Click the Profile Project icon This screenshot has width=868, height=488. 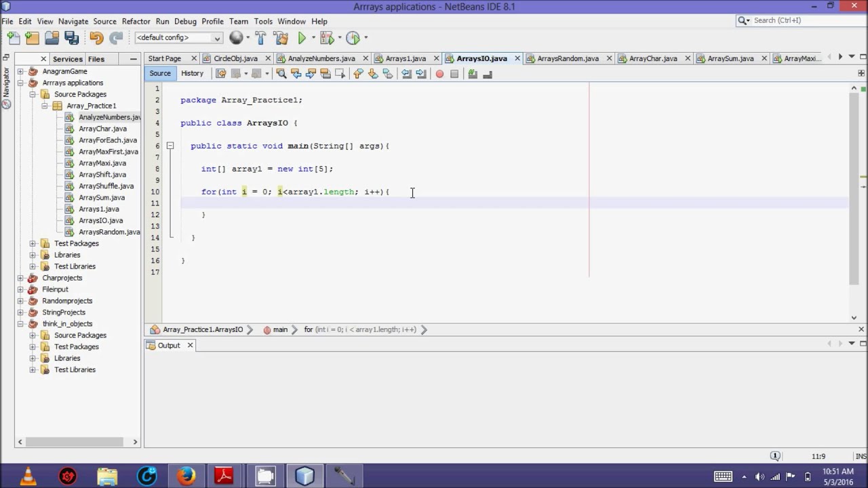click(353, 38)
